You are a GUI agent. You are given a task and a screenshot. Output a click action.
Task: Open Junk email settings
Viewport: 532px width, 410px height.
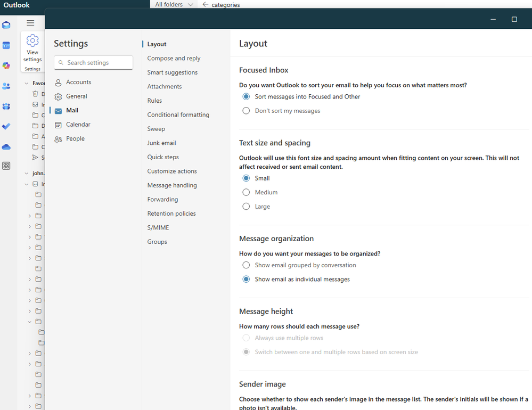[x=161, y=143]
